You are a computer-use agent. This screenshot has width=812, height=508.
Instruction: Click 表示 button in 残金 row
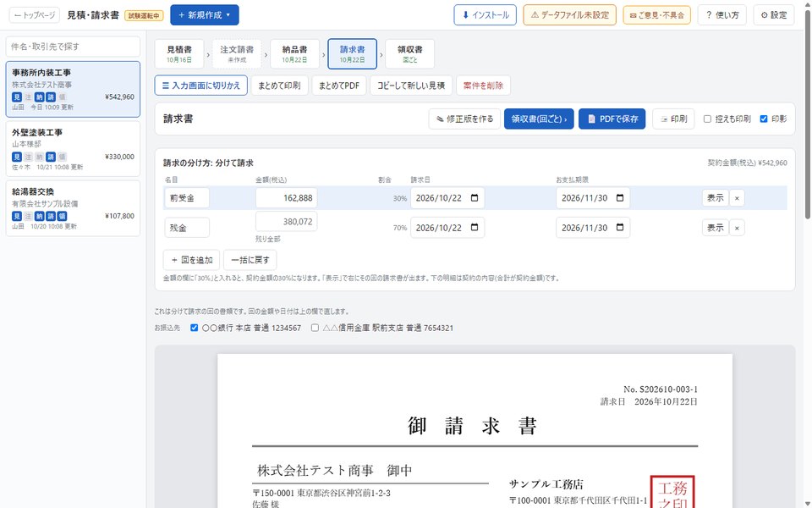[x=716, y=228]
